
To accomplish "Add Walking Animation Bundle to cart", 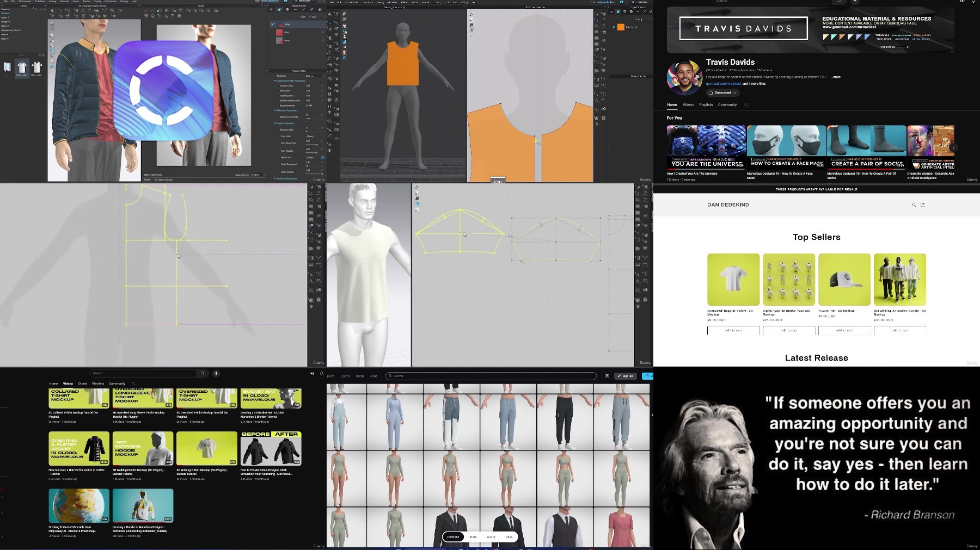I will 900,330.
